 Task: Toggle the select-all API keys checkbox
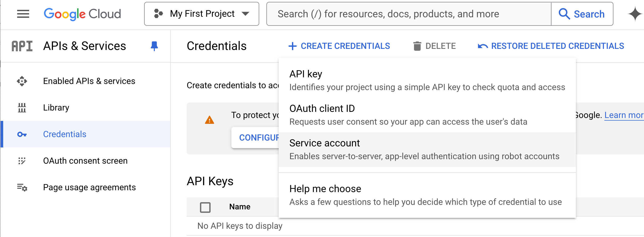(x=205, y=207)
